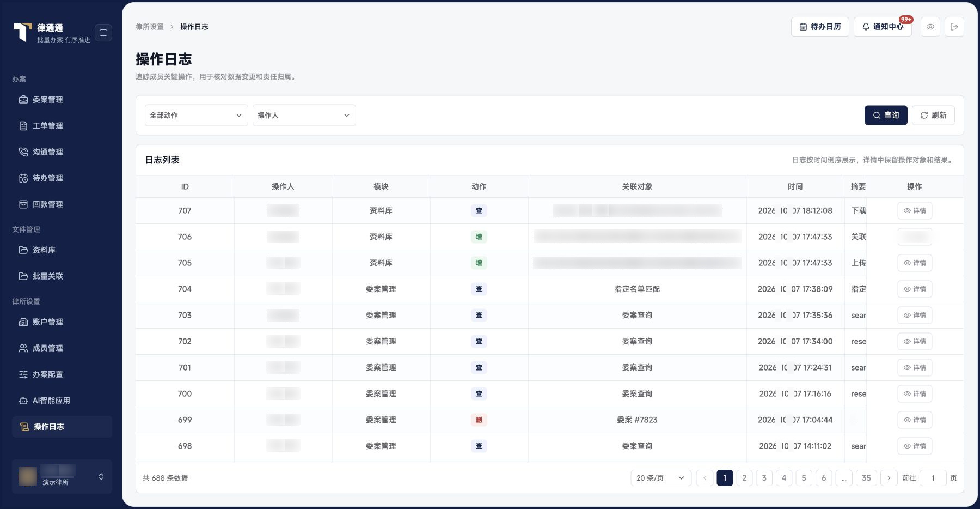Click 指定名单匹配 cell in row 704
Image resolution: width=980 pixels, height=509 pixels.
(x=637, y=289)
